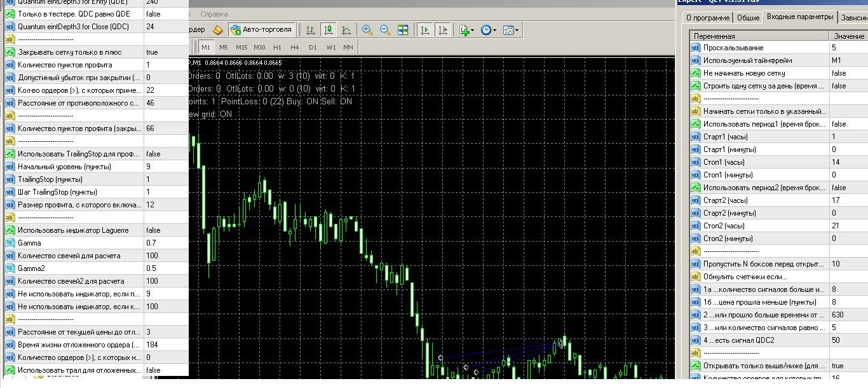Select the Стоп2 (минуты) parameter

[778, 239]
